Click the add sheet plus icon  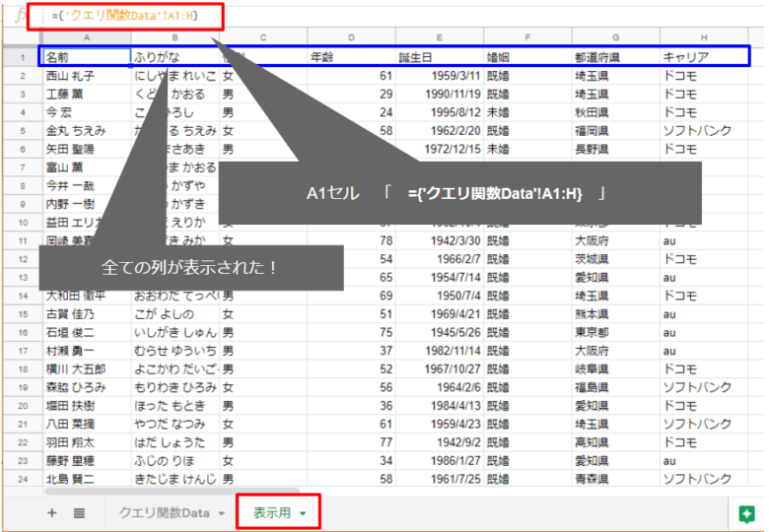pos(52,513)
